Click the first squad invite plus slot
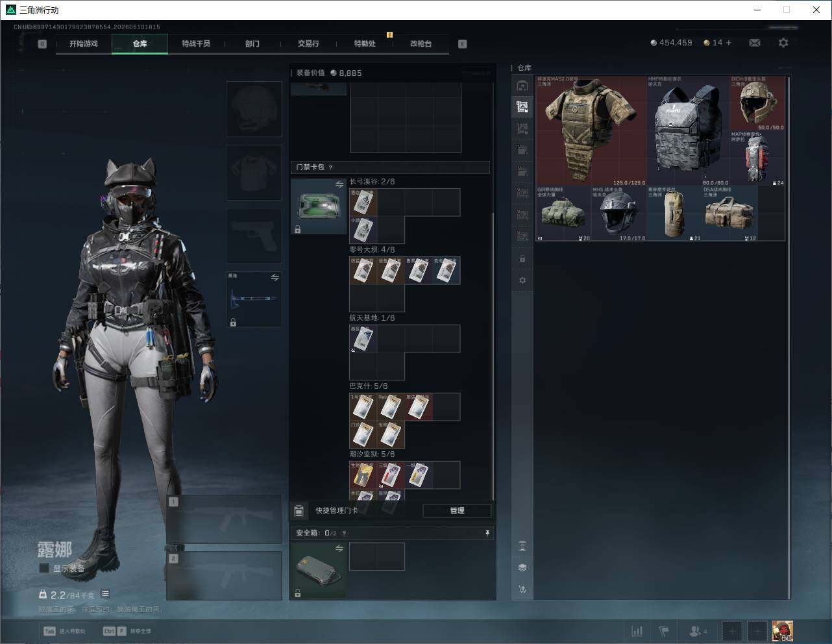The width and height of the screenshot is (832, 644). [732, 631]
